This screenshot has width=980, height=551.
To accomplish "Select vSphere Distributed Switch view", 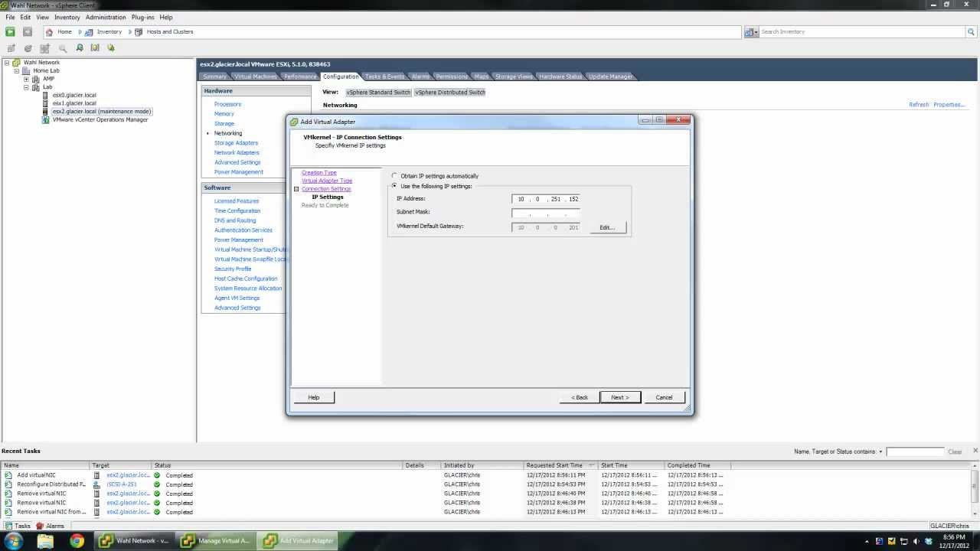I will tap(450, 93).
